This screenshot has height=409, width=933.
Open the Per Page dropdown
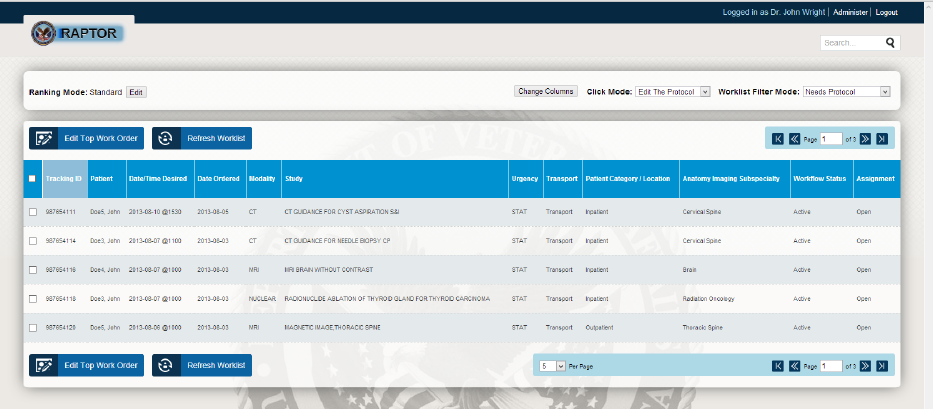552,366
